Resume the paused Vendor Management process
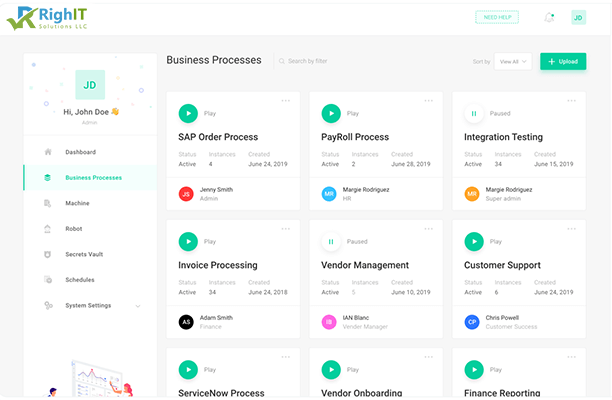Viewport: 612px width, 400px height. coord(330,241)
